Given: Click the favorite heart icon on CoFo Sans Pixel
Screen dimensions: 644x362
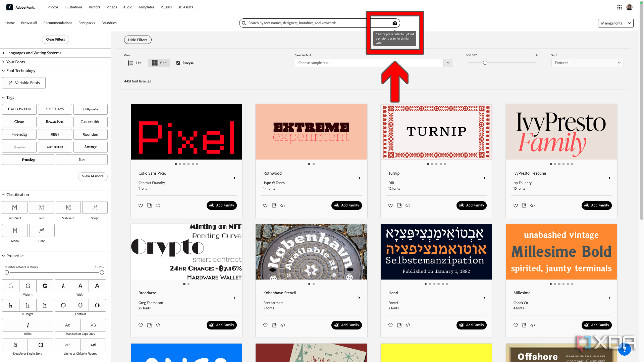Looking at the screenshot, I should point(141,205).
